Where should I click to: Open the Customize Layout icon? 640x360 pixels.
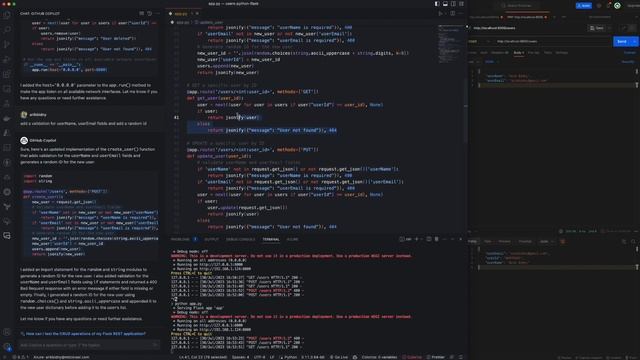[x=461, y=4]
